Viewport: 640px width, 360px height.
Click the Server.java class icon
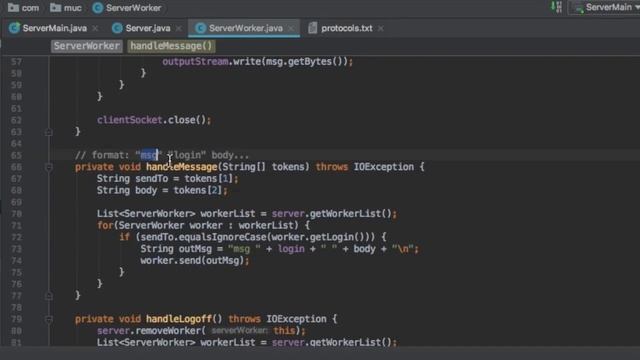(x=117, y=28)
